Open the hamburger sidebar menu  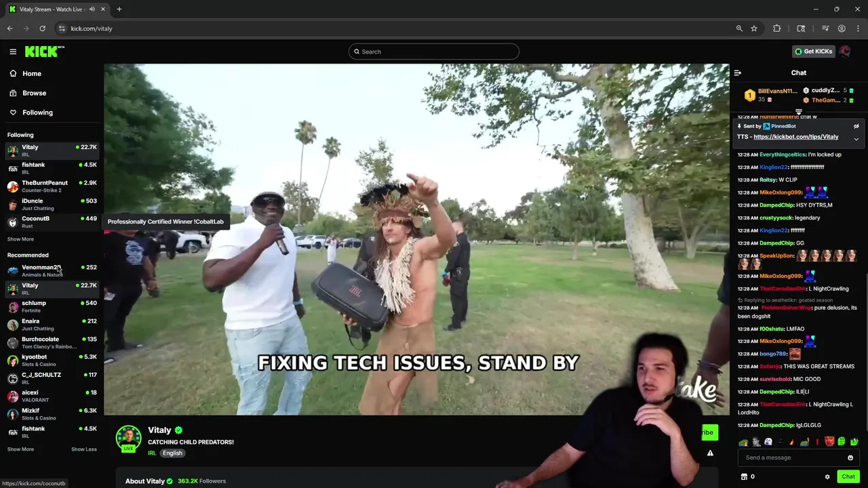click(x=13, y=52)
